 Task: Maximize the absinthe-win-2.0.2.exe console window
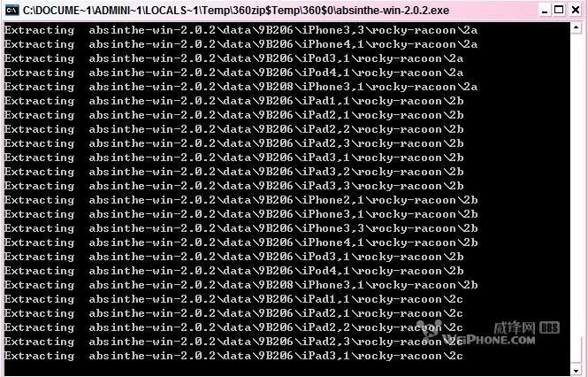pos(559,10)
